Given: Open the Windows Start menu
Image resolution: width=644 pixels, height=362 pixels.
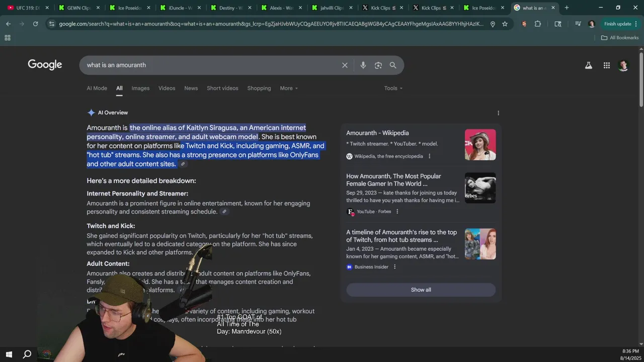Looking at the screenshot, I should [x=9, y=354].
